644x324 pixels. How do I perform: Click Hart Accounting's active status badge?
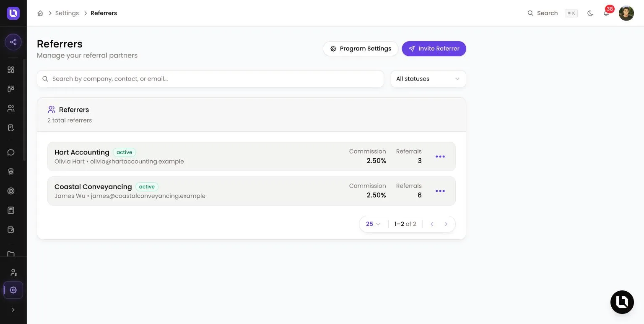(x=125, y=152)
